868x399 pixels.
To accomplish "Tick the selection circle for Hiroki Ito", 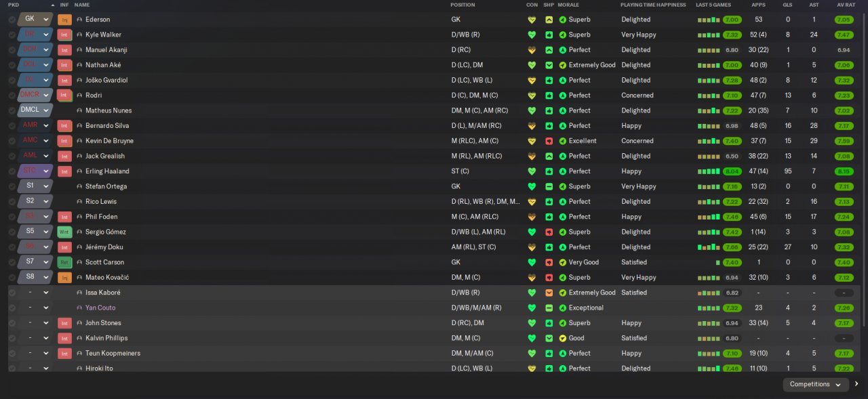I will click(x=12, y=368).
